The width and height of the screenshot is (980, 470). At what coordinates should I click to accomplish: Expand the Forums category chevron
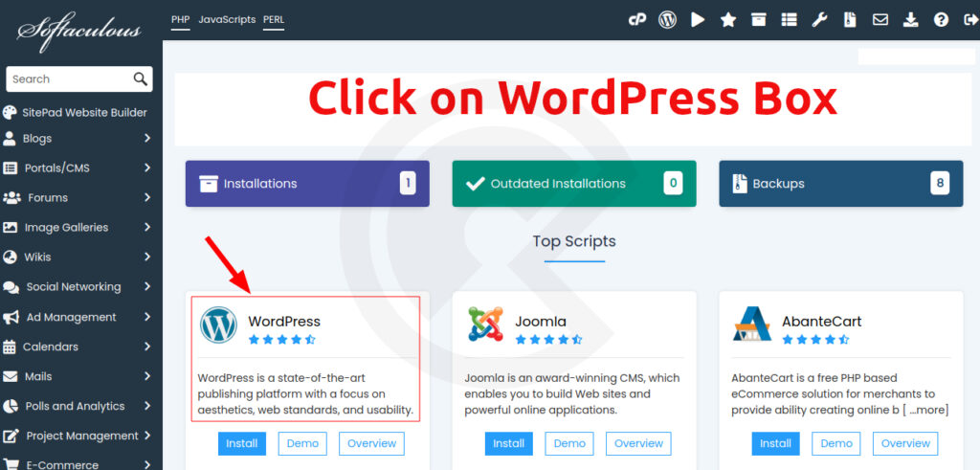[x=147, y=197]
